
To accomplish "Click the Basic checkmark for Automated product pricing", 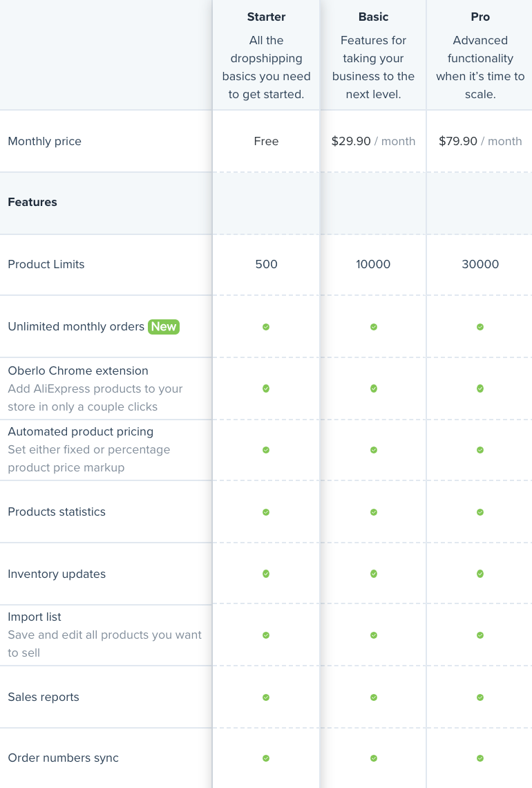I will click(x=374, y=450).
